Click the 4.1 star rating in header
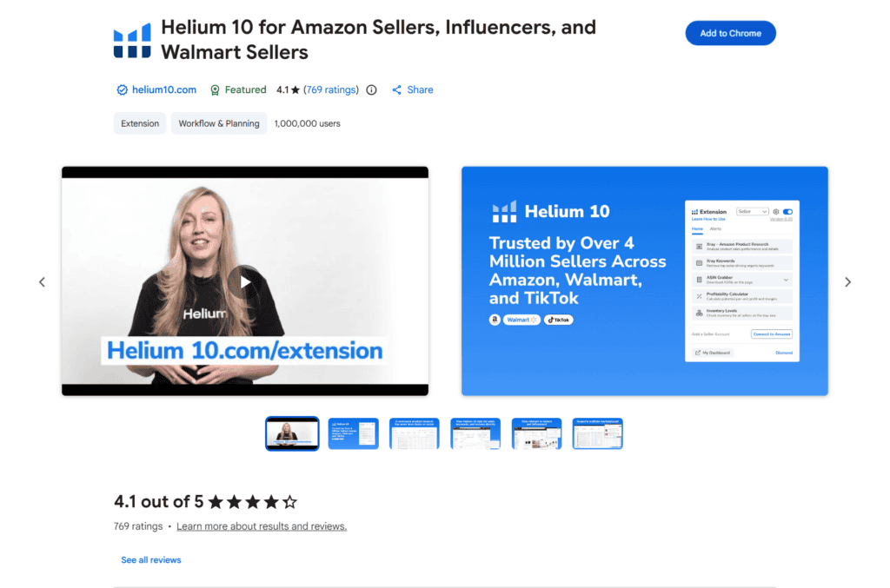Screen dimensions: 890x588 pyautogui.click(x=288, y=89)
